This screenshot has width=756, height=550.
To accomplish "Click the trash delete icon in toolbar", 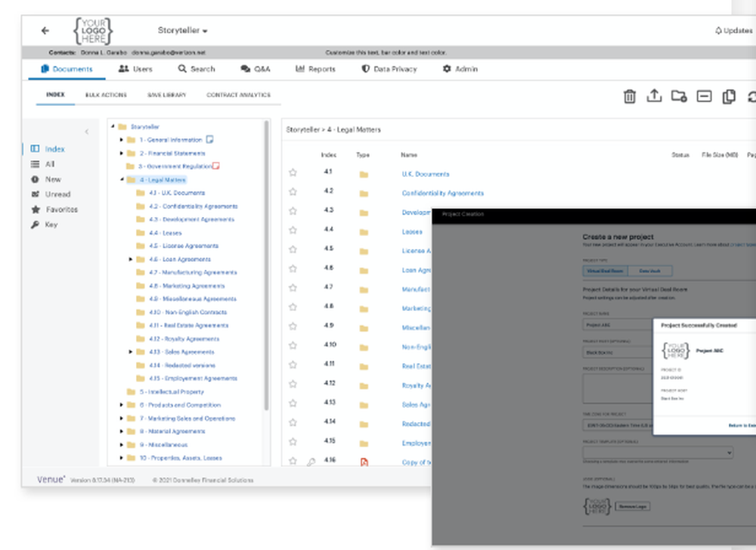I will [x=630, y=96].
